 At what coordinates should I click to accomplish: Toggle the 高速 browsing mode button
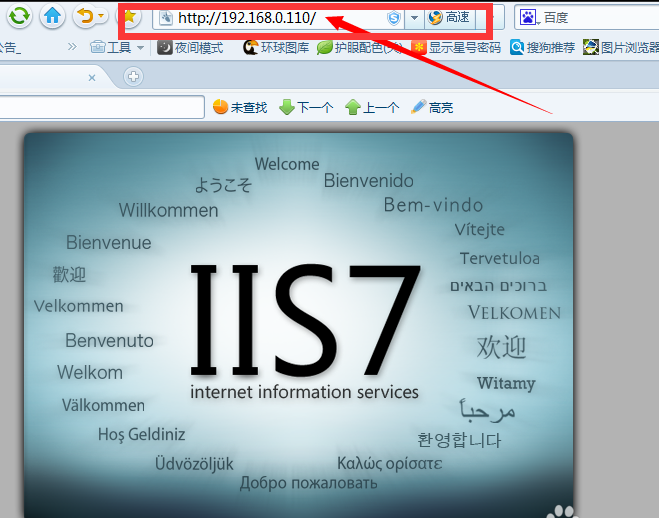pos(449,18)
